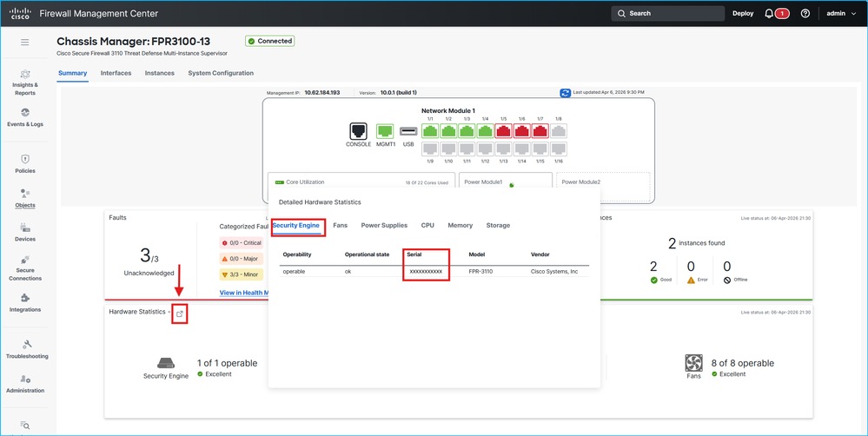Click the Fans icon in Hardware Statistics
868x436 pixels.
[x=693, y=363]
